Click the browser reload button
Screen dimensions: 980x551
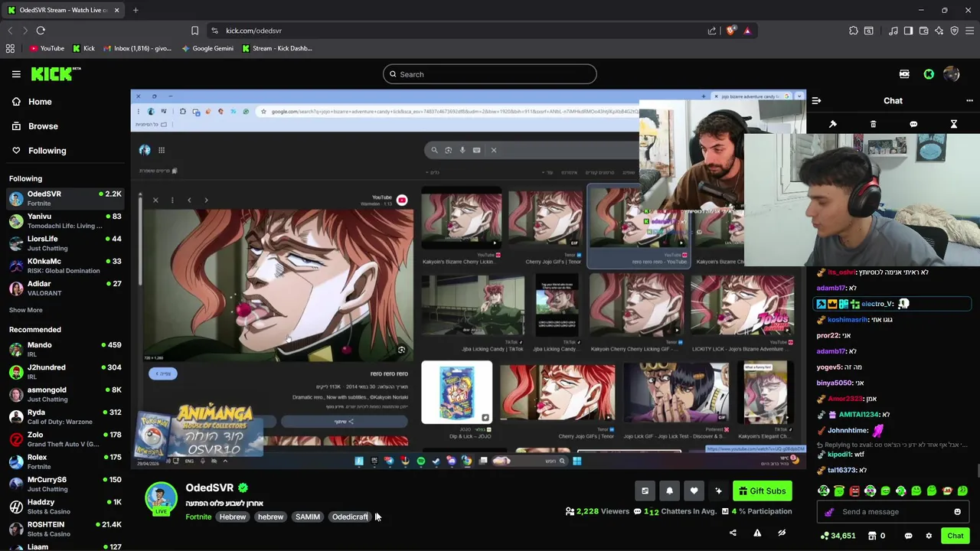41,31
